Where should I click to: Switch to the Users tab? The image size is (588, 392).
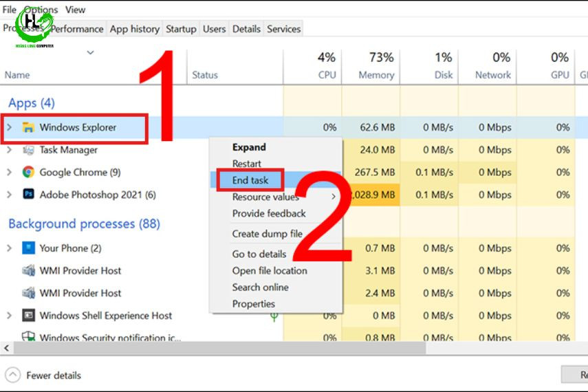pyautogui.click(x=214, y=29)
